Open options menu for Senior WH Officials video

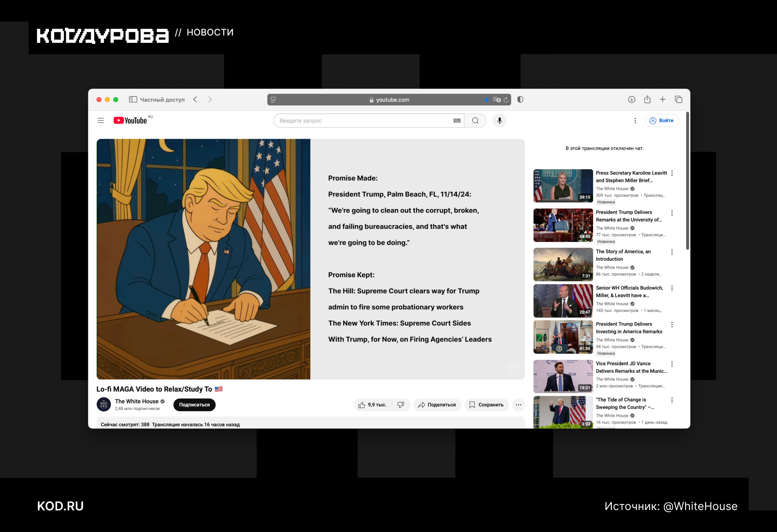coord(672,288)
